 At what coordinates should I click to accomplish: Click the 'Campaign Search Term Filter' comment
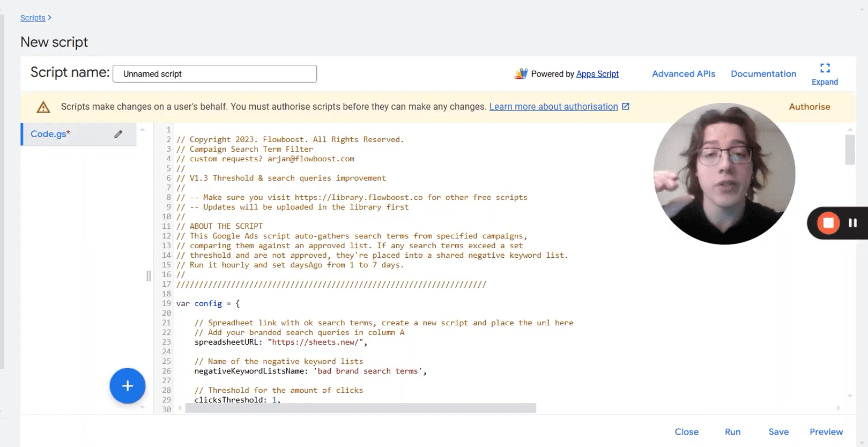tap(244, 149)
